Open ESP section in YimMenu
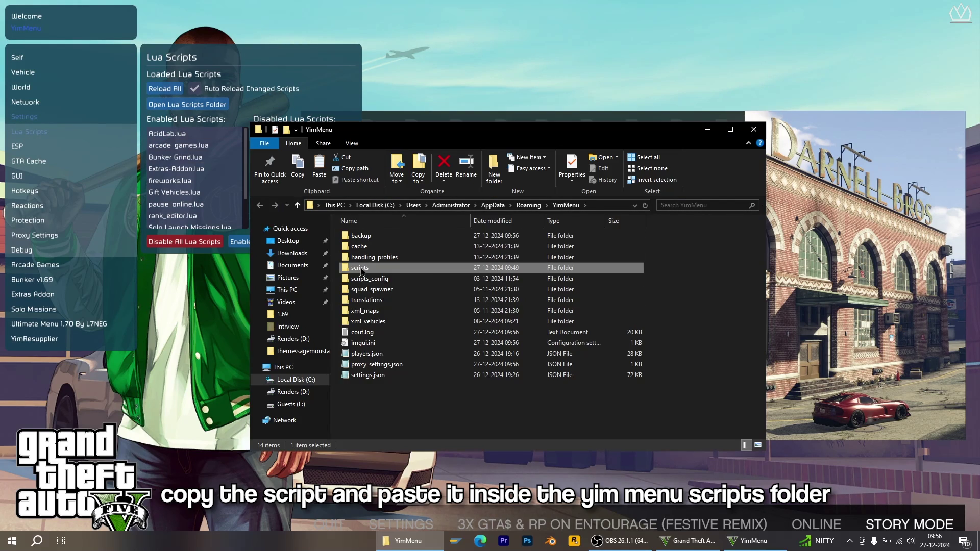This screenshot has width=980, height=551. tap(17, 146)
